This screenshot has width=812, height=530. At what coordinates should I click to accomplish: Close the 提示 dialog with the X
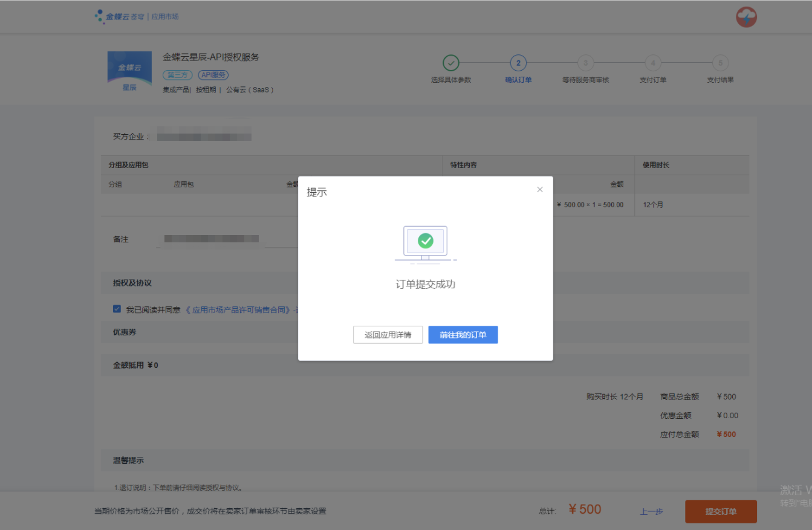point(540,190)
